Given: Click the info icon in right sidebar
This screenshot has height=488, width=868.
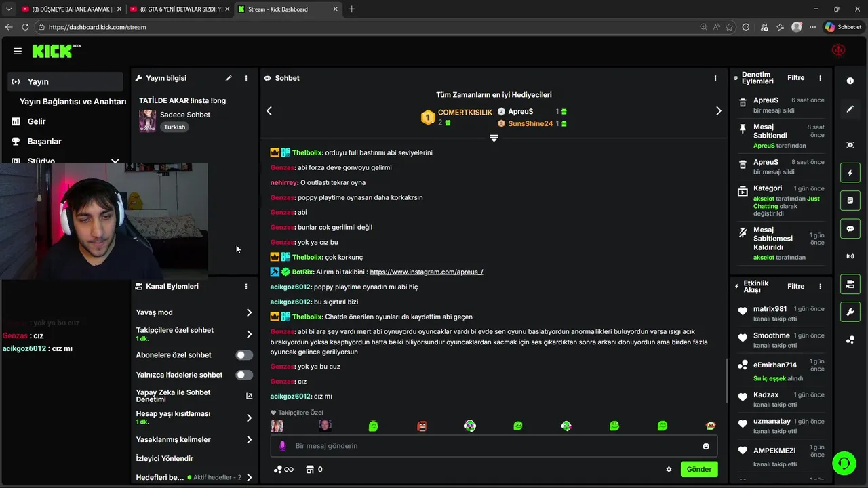Looking at the screenshot, I should point(850,81).
